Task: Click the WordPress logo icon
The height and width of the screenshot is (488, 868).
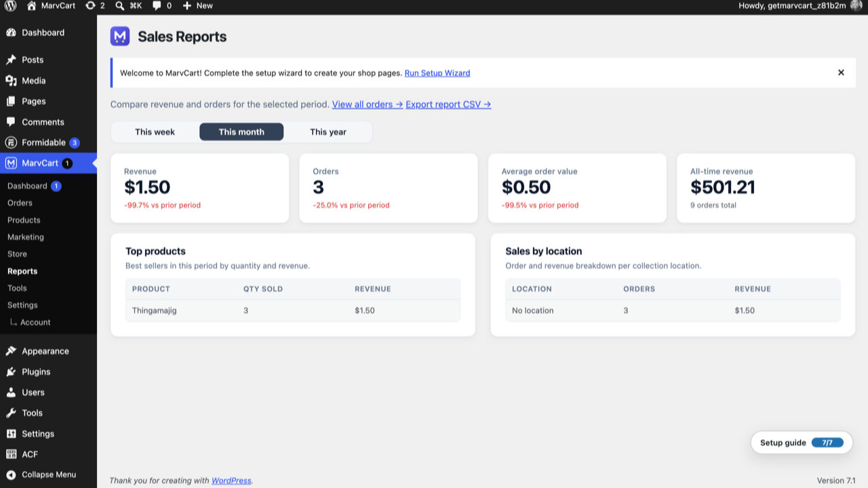Action: click(x=11, y=5)
